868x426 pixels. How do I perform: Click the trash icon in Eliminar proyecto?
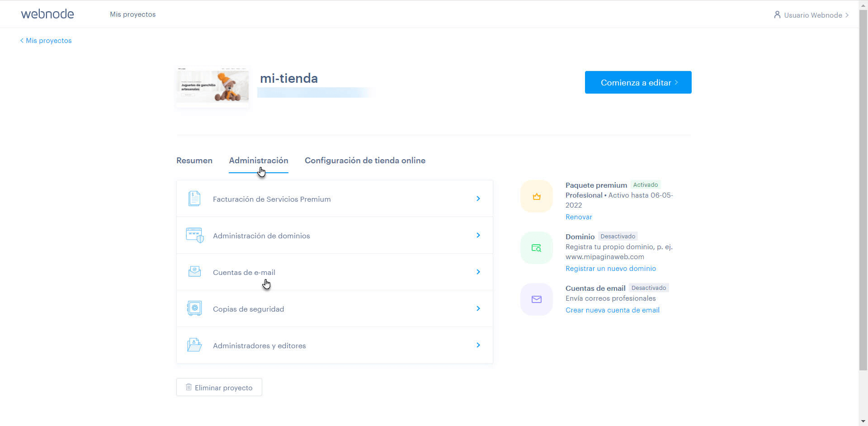coord(189,387)
